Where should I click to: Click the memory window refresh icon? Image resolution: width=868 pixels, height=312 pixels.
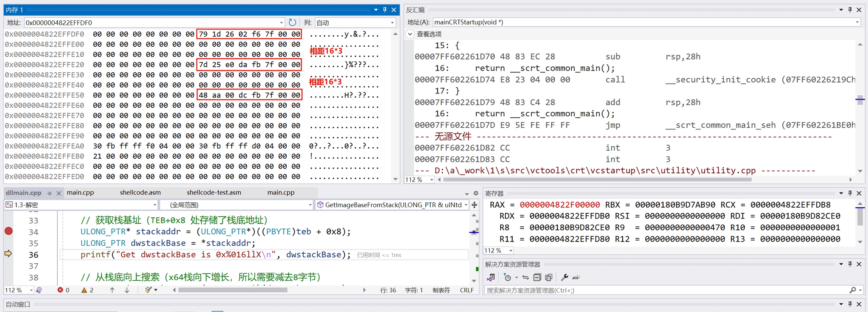click(292, 23)
